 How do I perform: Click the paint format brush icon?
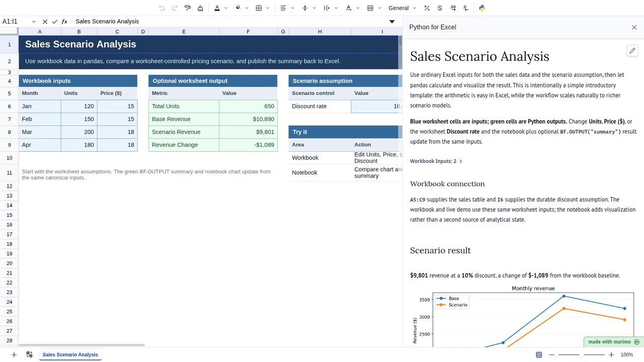[x=188, y=8]
